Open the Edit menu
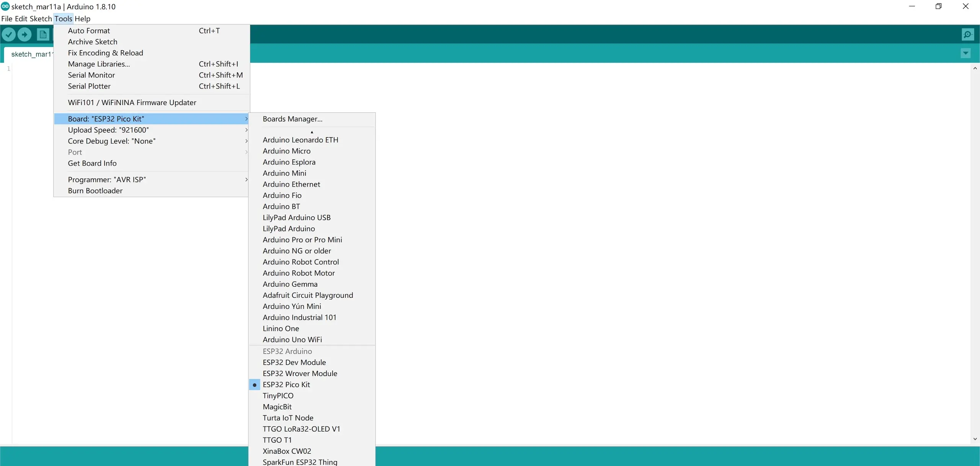980x466 pixels. pos(21,19)
